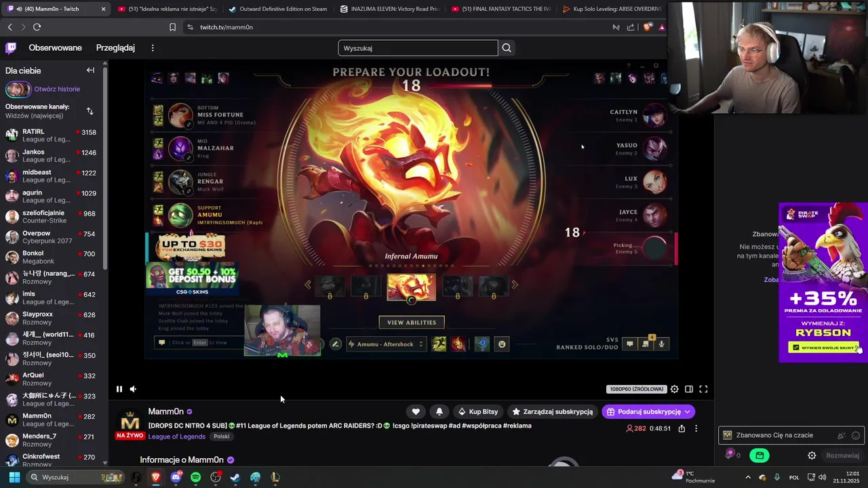Open the emote picker in chat box
The image size is (868, 488).
(856, 436)
